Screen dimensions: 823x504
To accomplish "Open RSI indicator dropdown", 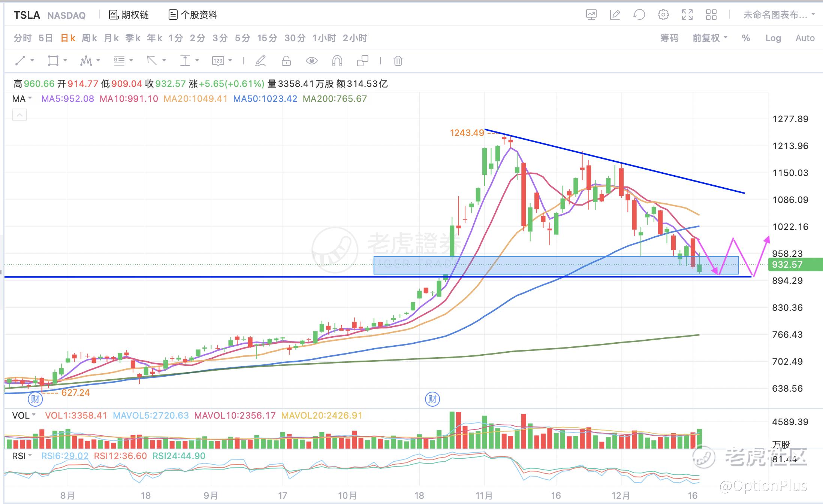I will [x=22, y=456].
